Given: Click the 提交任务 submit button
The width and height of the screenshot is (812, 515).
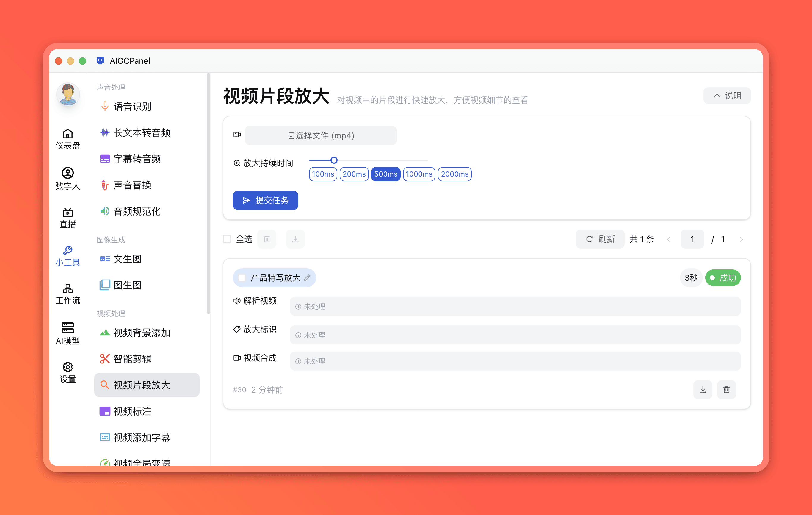Looking at the screenshot, I should 265,200.
